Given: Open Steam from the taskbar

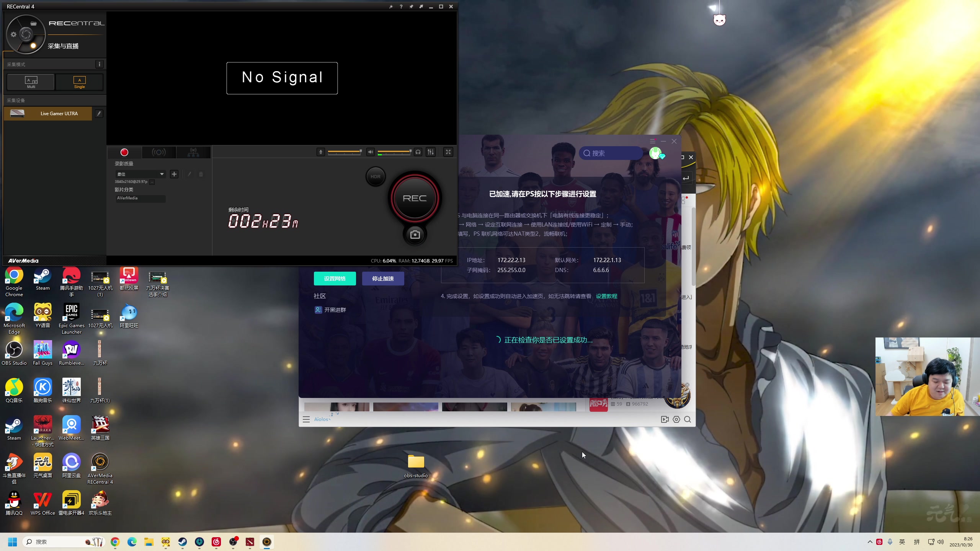Looking at the screenshot, I should click(183, 542).
